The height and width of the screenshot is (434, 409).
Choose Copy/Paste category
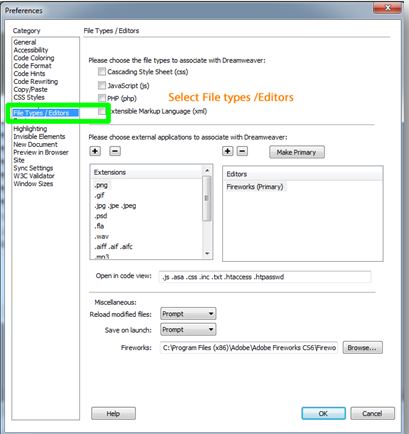point(30,89)
